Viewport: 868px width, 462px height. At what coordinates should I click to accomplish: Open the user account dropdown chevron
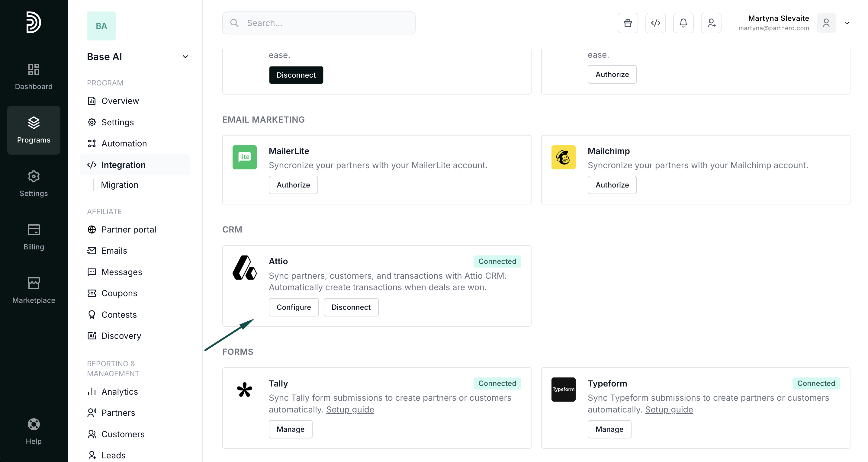847,23
